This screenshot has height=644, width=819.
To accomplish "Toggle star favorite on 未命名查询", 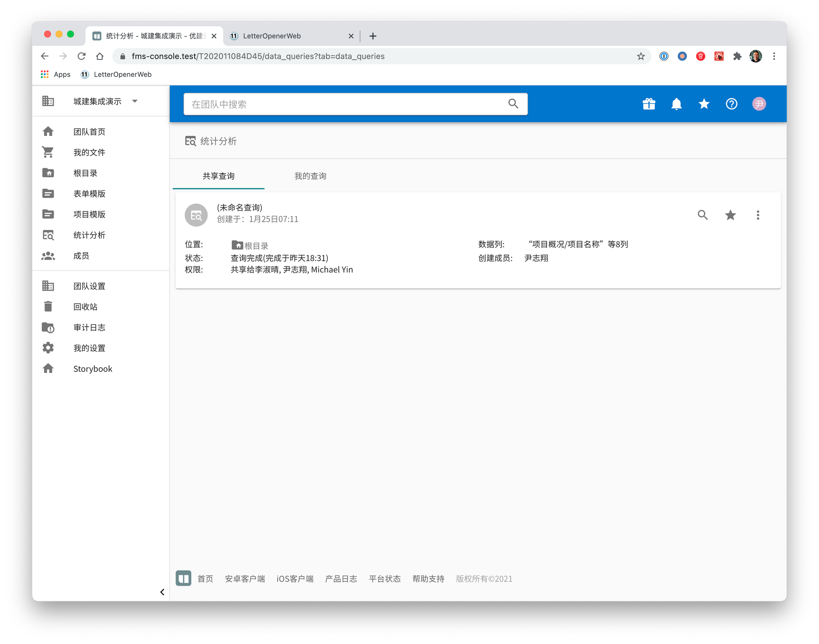I will [730, 215].
